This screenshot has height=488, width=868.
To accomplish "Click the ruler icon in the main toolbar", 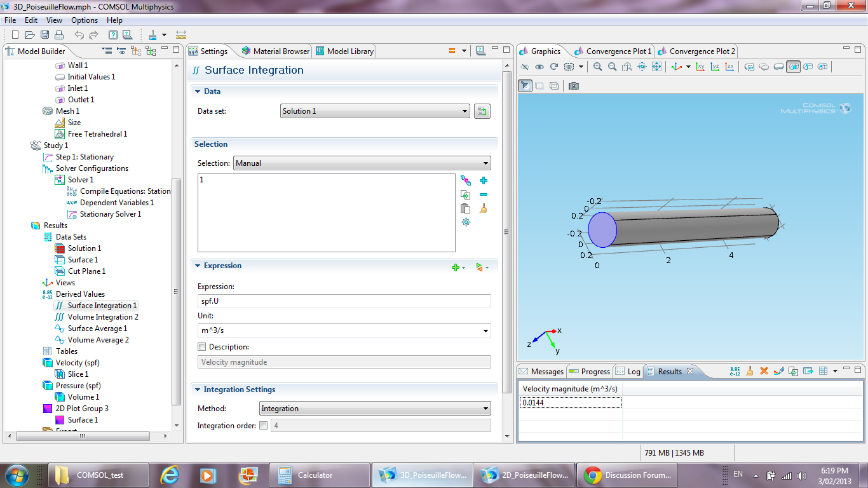I will click(181, 35).
